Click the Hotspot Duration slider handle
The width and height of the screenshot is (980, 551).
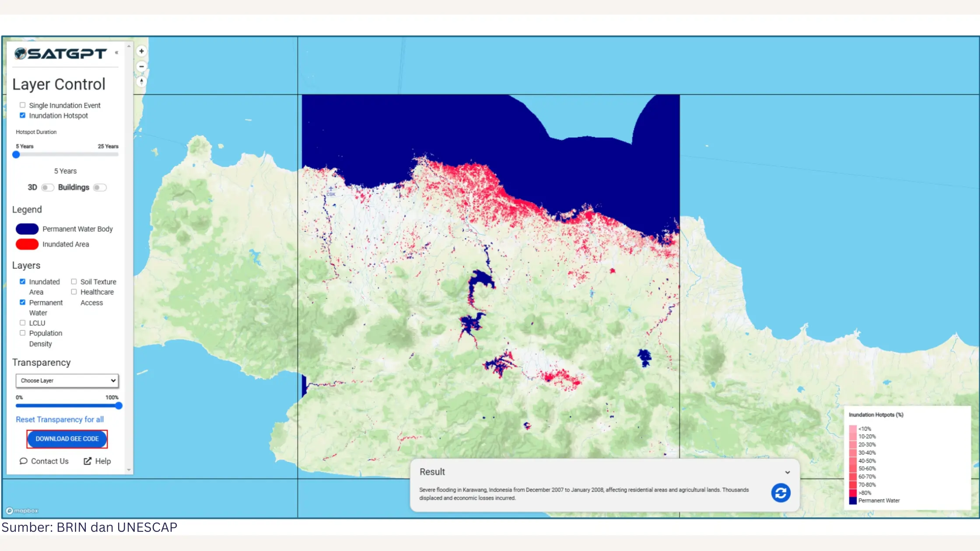pyautogui.click(x=16, y=154)
